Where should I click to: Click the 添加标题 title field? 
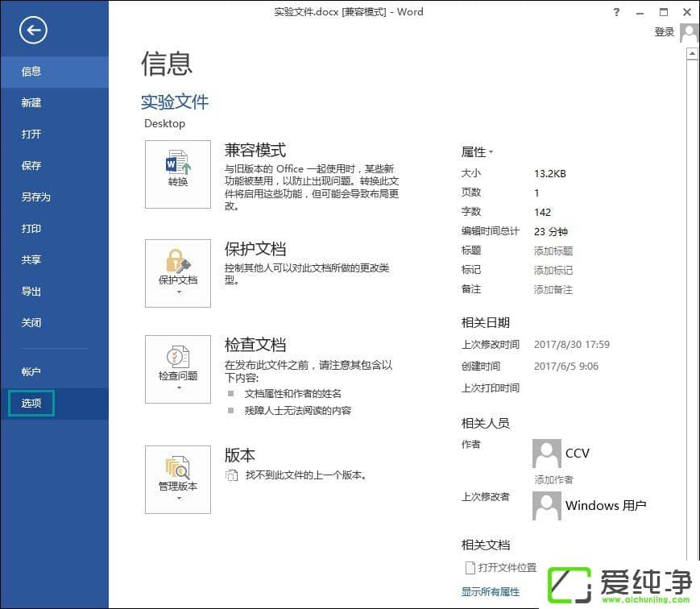pos(553,251)
